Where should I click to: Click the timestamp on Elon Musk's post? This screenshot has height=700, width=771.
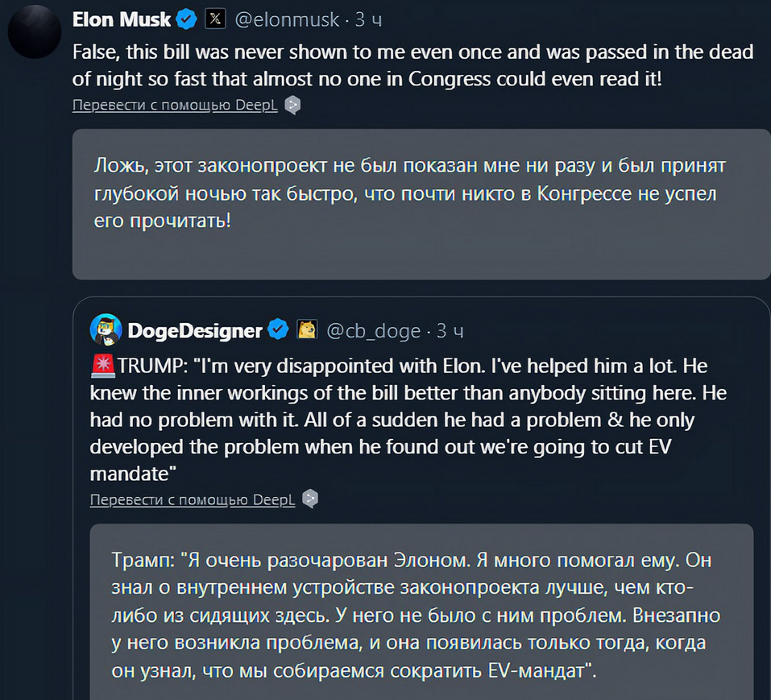click(x=367, y=19)
